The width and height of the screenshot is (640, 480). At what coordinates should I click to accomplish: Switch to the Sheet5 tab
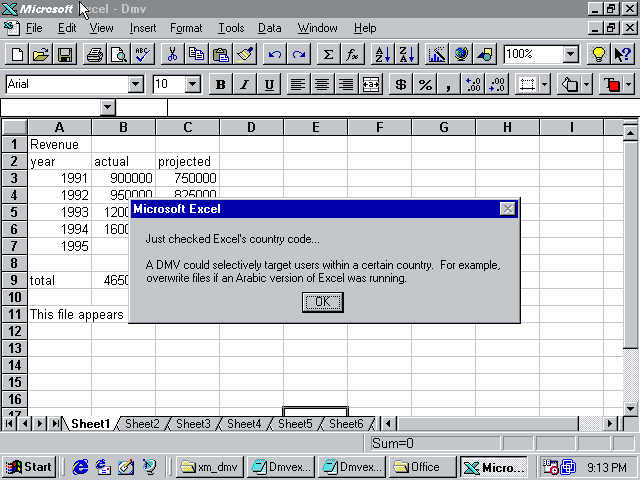pos(295,424)
